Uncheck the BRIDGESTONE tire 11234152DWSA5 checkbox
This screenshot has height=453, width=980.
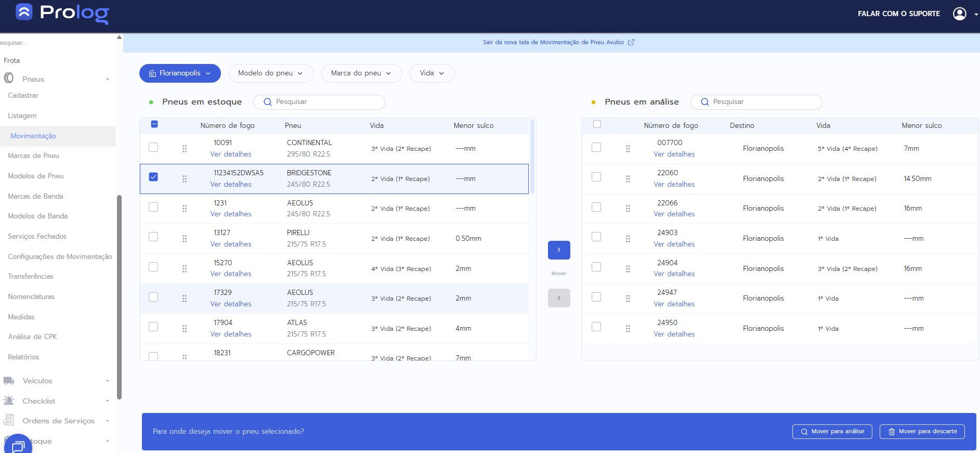153,177
